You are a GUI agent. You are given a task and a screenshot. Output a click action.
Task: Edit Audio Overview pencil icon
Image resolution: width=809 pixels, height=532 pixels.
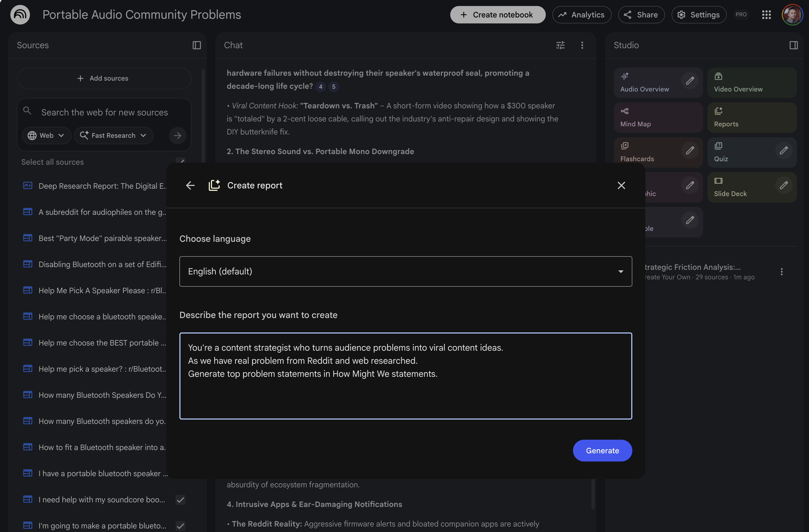point(690,81)
